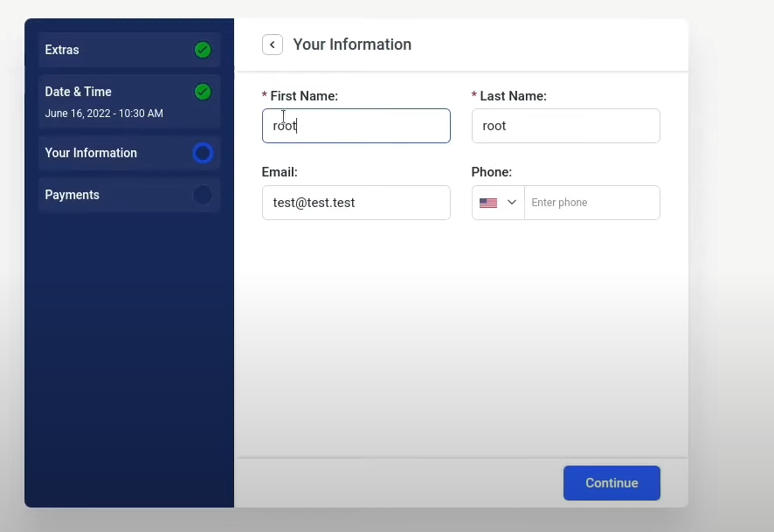This screenshot has width=774, height=532.
Task: Select the Email field containing test@test.test
Action: tap(356, 203)
